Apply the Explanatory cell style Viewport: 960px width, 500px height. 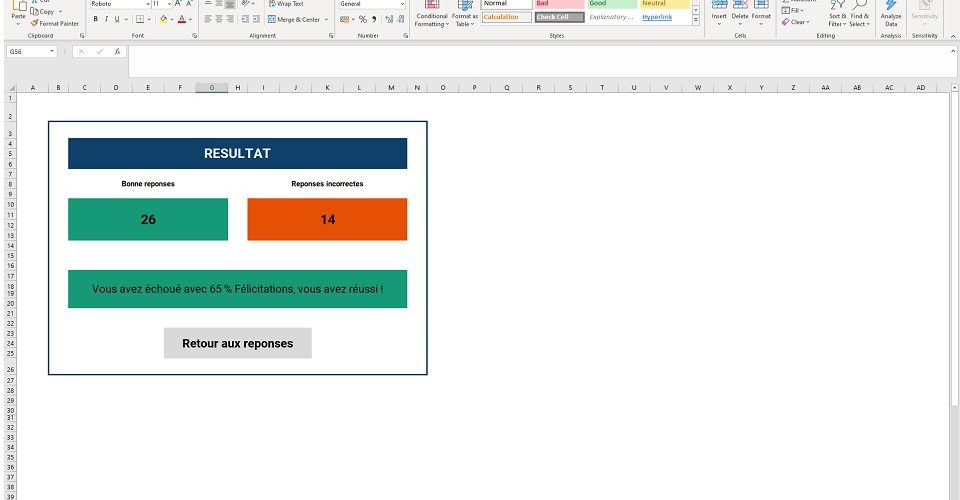(612, 17)
